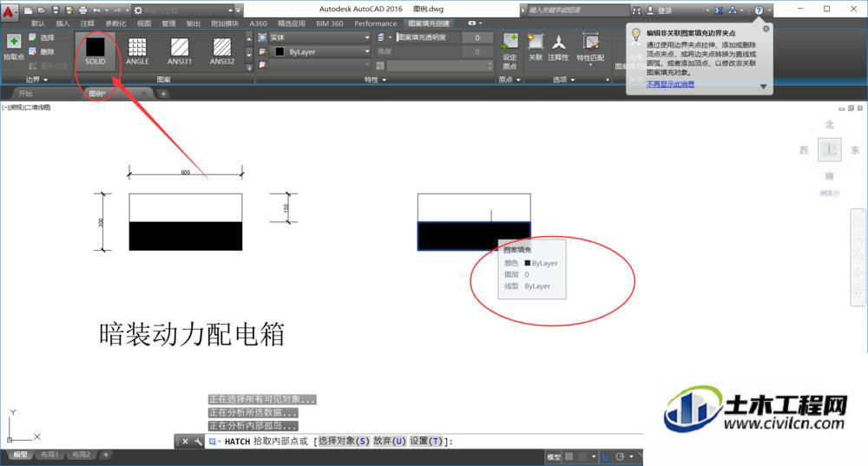The image size is (868, 466).
Task: Open the 默认 ribbon tab
Action: pos(38,23)
